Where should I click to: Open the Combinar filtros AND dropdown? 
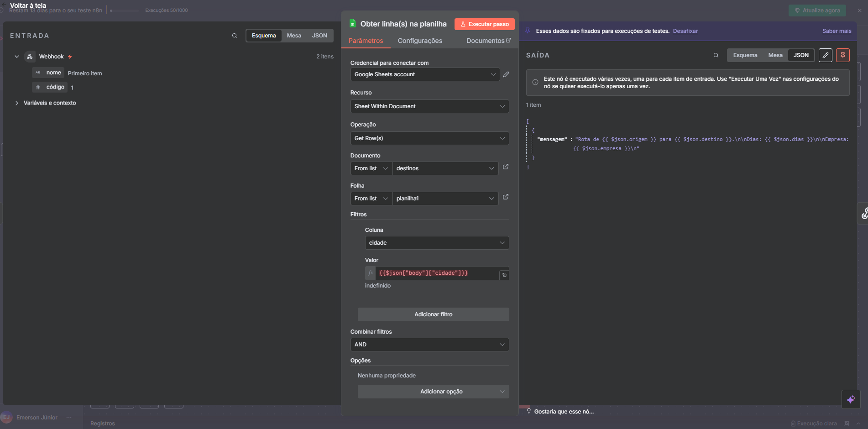tap(429, 345)
